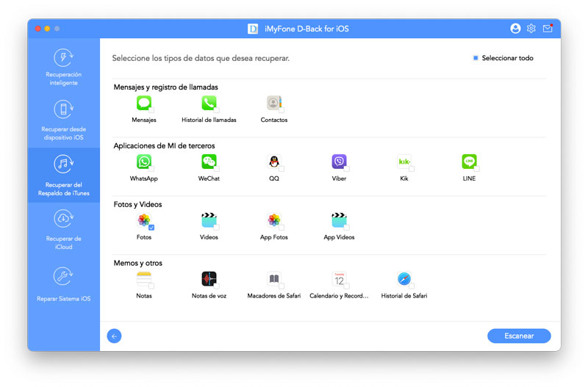Check the Videos checkbox

tap(216, 228)
